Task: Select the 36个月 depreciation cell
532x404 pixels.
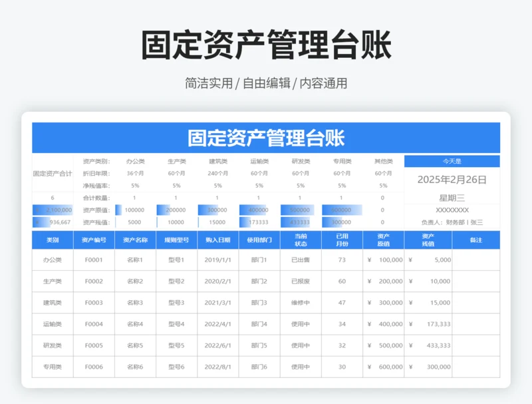Action: [135, 174]
